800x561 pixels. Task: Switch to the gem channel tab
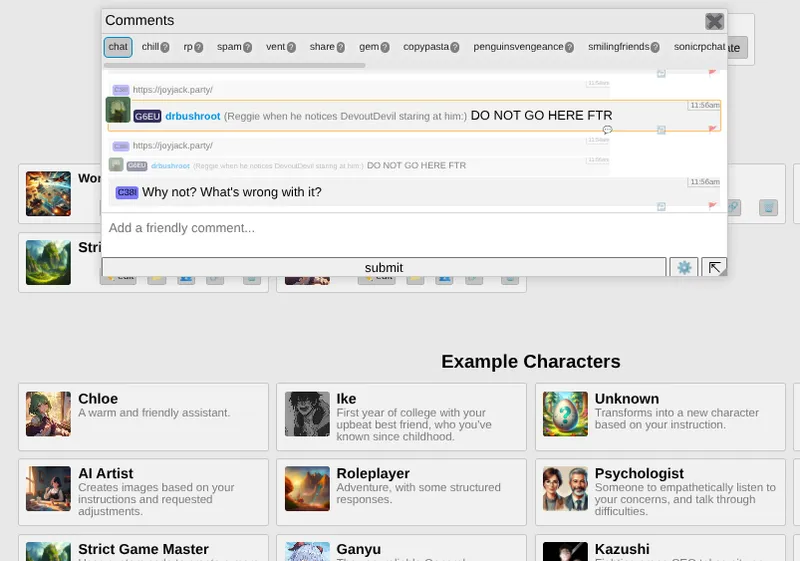(369, 47)
